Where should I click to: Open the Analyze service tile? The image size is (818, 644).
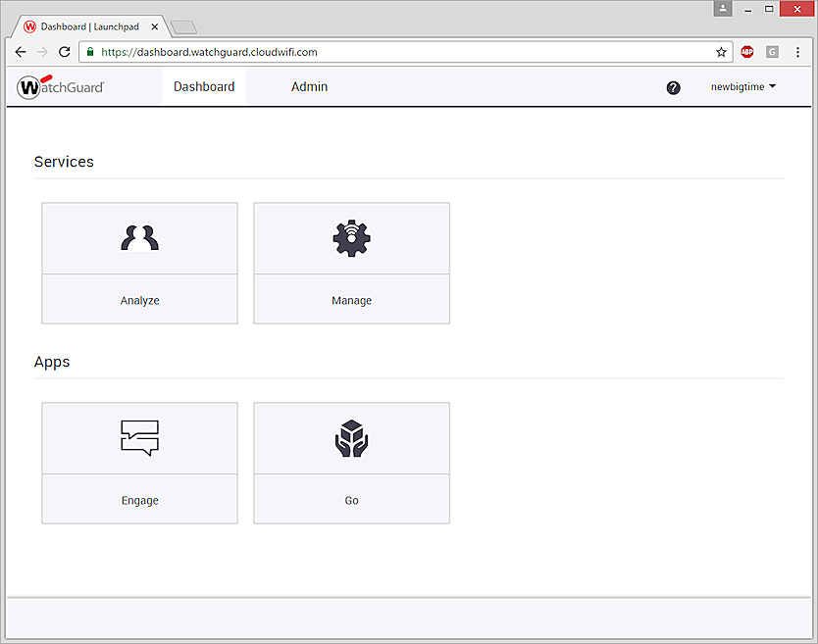point(139,238)
